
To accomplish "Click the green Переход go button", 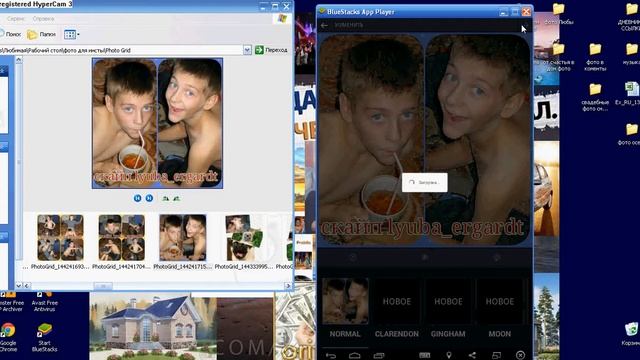I will (x=271, y=50).
